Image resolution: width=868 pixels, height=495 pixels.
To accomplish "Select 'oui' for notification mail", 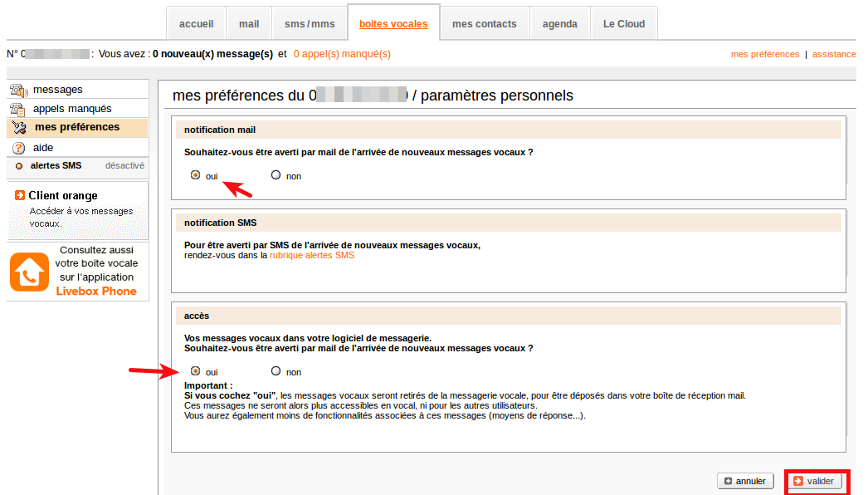I will [196, 175].
